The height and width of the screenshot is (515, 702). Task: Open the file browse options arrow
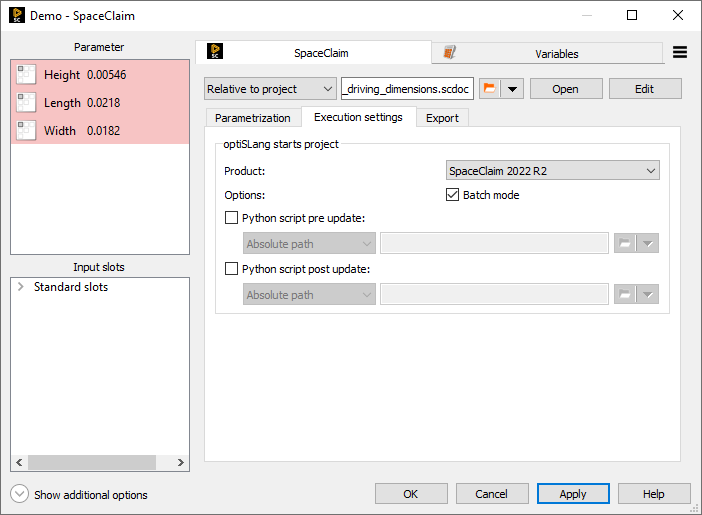click(512, 89)
